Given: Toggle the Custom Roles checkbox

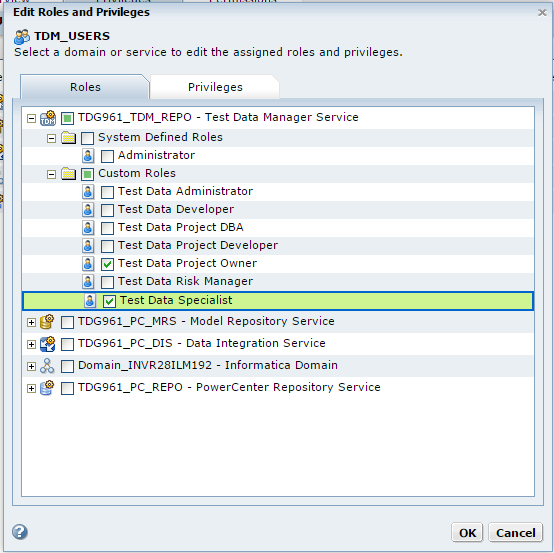Looking at the screenshot, I should [87, 174].
